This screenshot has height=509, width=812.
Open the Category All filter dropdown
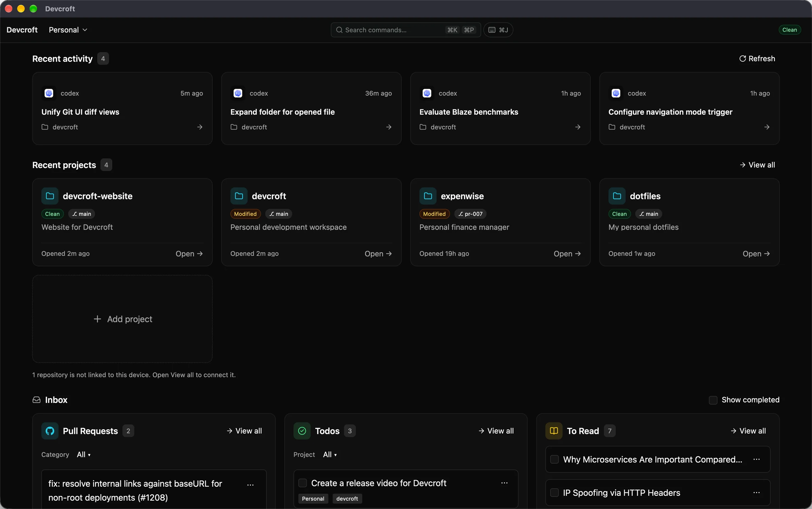tap(84, 454)
